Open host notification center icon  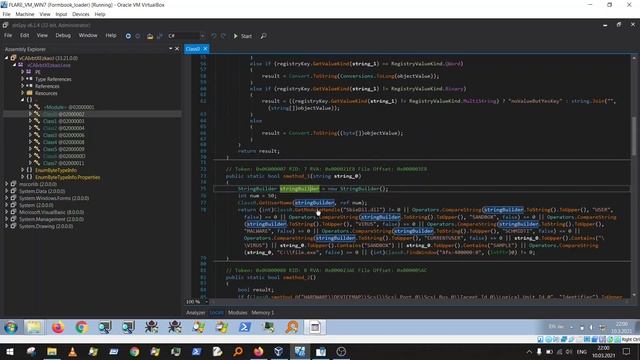pyautogui.click(x=627, y=352)
